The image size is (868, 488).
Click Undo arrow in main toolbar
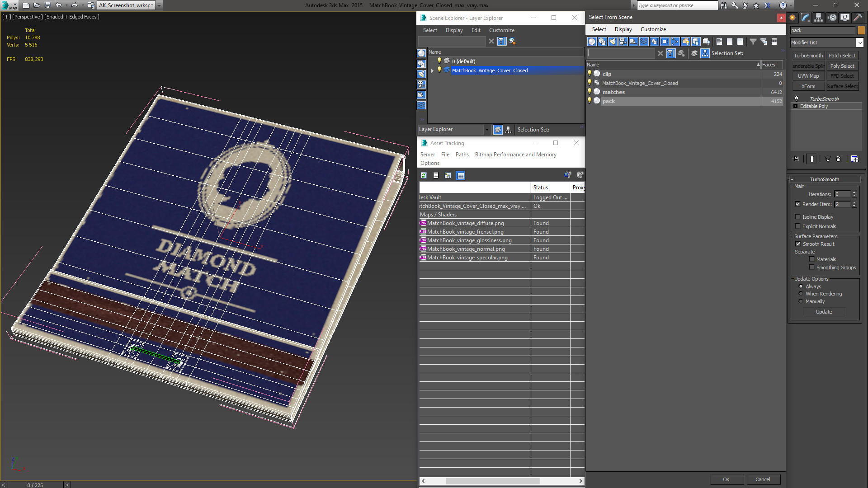[x=59, y=5]
